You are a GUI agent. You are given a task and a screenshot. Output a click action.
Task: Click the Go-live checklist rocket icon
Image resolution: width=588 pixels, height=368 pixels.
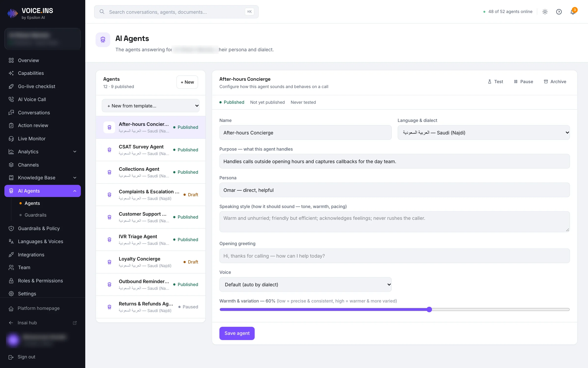pos(11,86)
